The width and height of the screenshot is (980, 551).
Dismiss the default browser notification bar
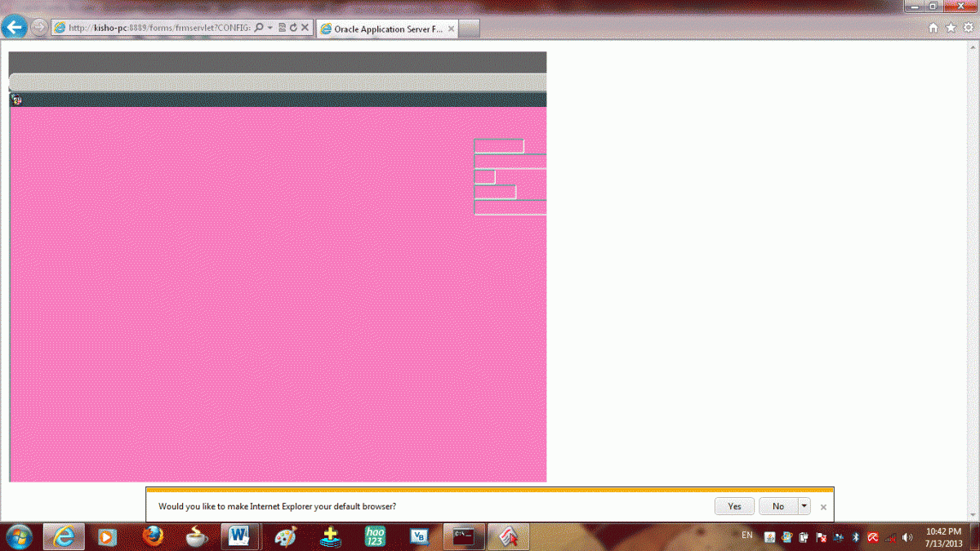tap(823, 507)
